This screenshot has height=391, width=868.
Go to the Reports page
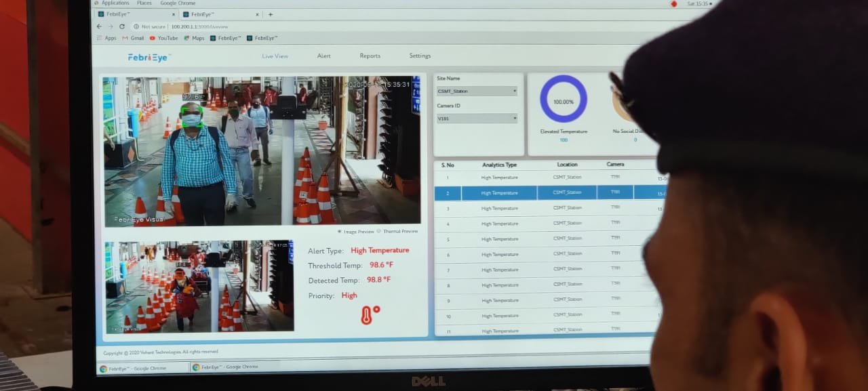[370, 56]
